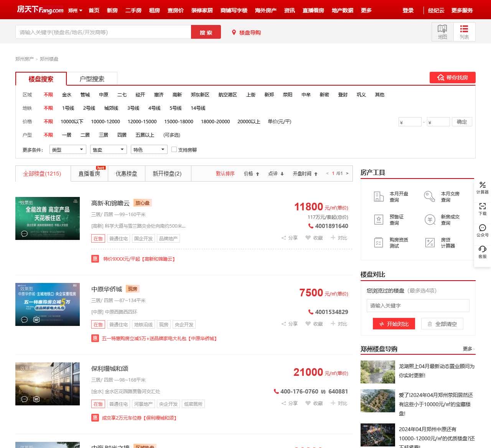
Task: Switch to list view icon
Action: (464, 32)
